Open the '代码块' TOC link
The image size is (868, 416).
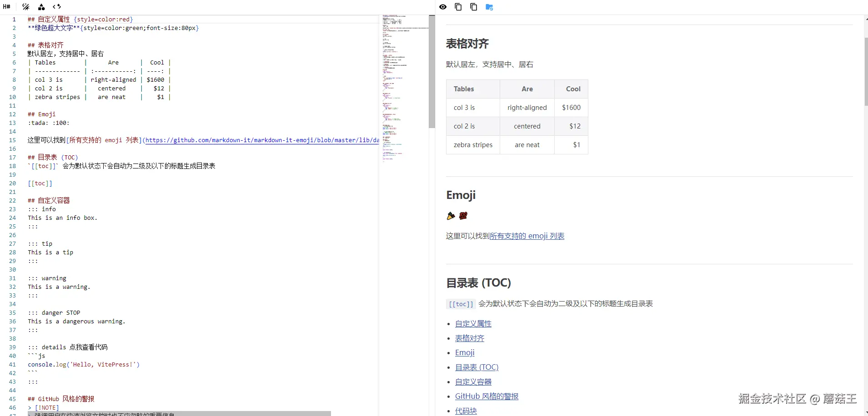point(466,411)
